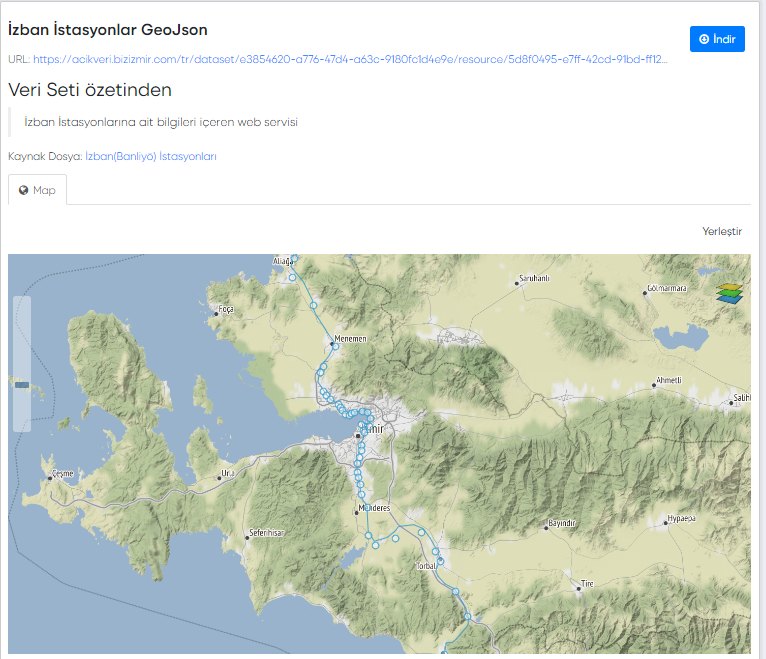Click the Çeşme city marker on map
This screenshot has height=659, width=766.
coord(48,478)
